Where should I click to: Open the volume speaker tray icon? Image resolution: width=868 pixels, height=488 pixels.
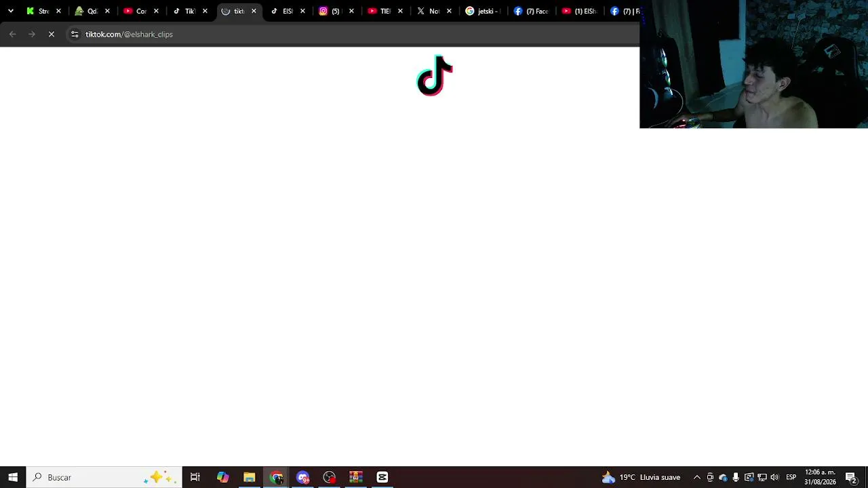point(774,477)
